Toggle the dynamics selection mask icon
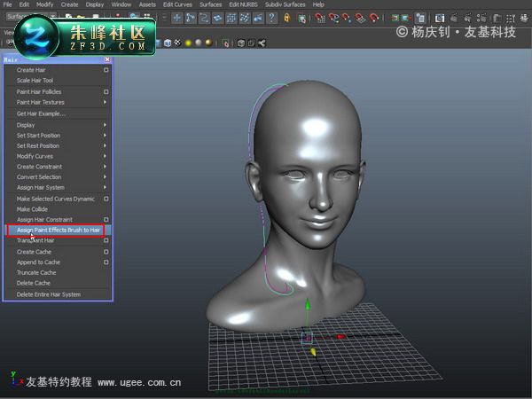Screen dimensions: 532x399 pos(245,18)
